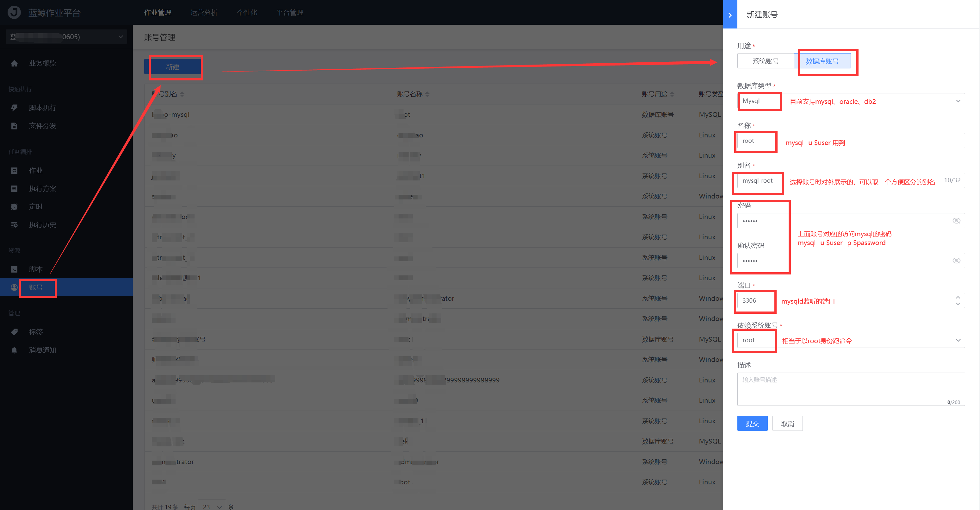Click the 执行历史 history icon
This screenshot has height=510, width=980.
14,224
